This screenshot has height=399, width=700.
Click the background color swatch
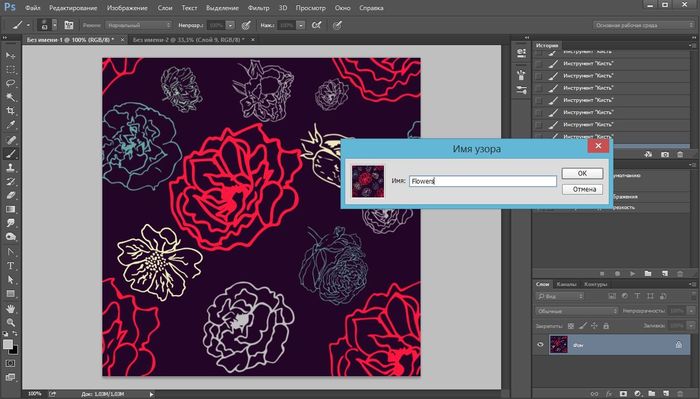(14, 350)
